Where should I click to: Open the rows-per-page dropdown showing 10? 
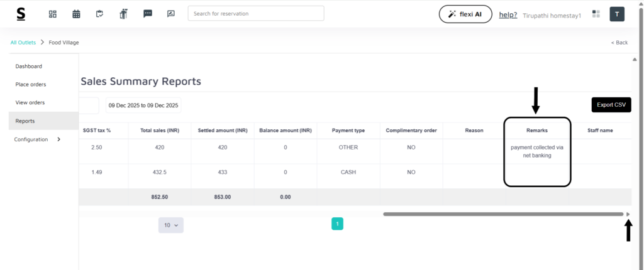pyautogui.click(x=170, y=225)
